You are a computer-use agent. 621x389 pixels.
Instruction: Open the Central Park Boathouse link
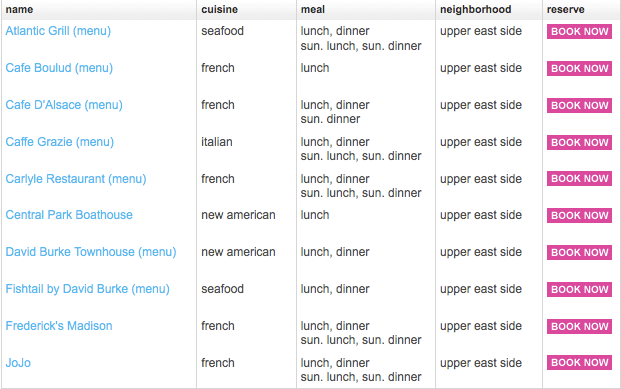(x=69, y=215)
